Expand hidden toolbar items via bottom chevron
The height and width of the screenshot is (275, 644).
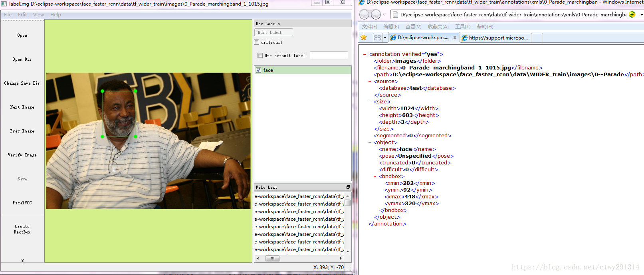(22, 260)
